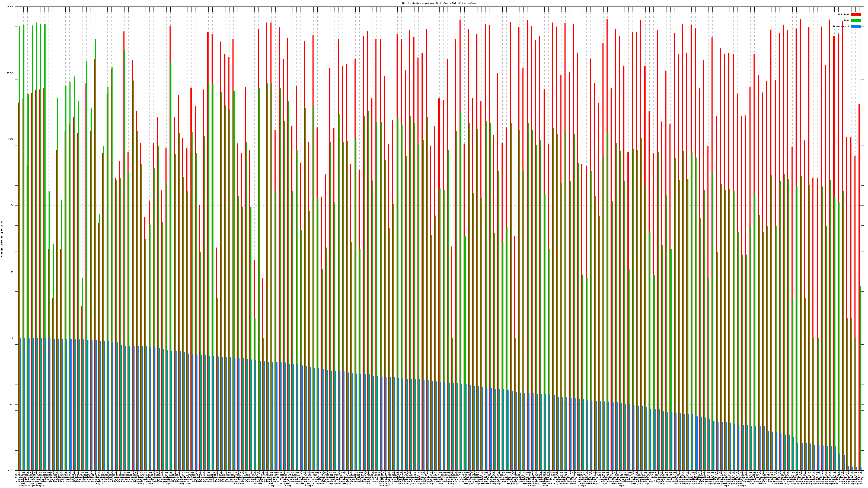Click the 100 y-axis tick label
The width and height of the screenshot is (868, 488).
[12, 206]
